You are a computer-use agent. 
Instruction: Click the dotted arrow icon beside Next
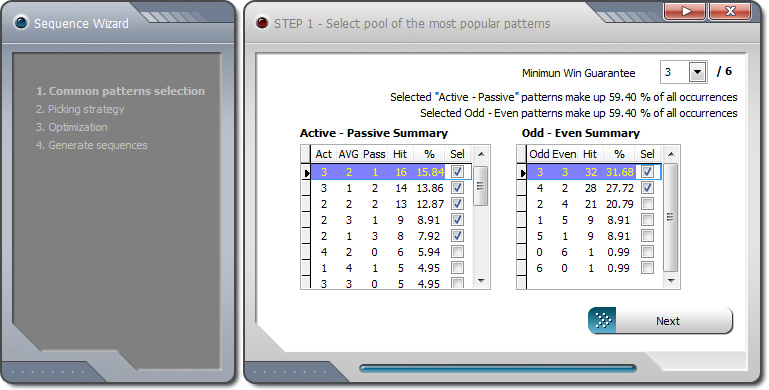click(602, 321)
